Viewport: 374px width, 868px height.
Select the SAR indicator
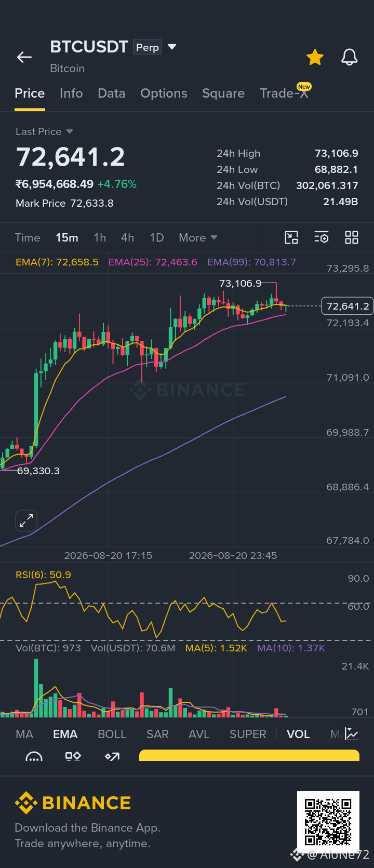point(157,735)
